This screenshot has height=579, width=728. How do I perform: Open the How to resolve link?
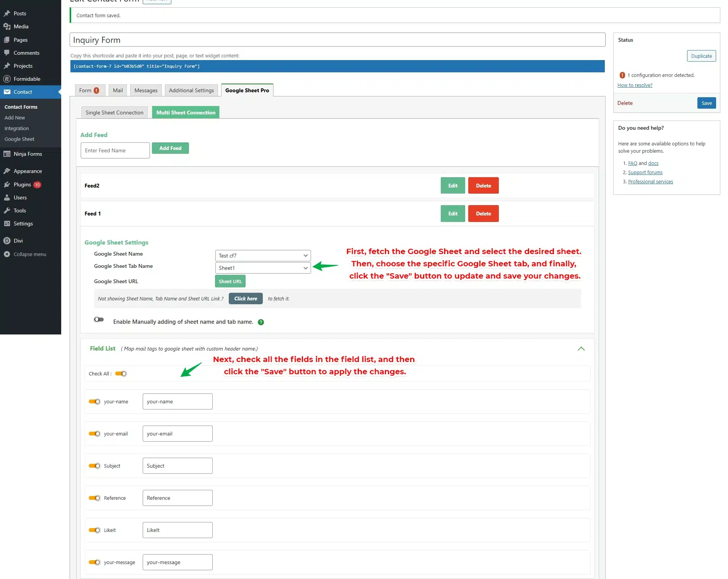(x=635, y=85)
